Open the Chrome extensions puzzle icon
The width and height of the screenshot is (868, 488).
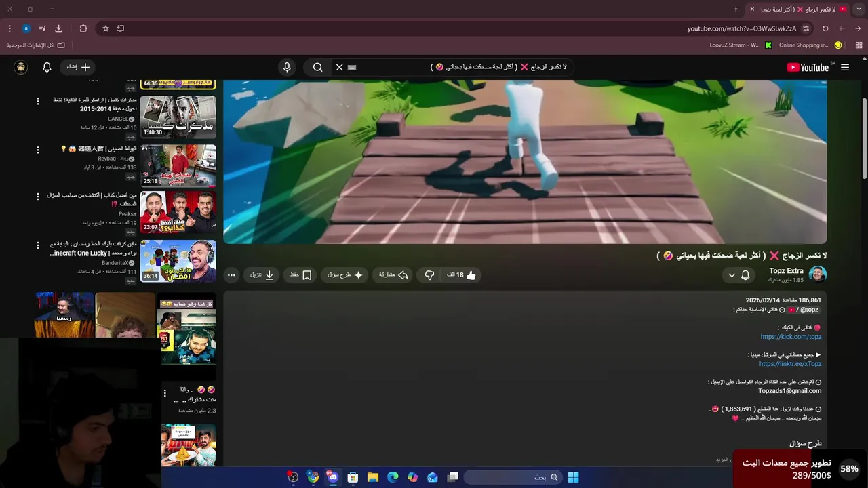pyautogui.click(x=83, y=28)
